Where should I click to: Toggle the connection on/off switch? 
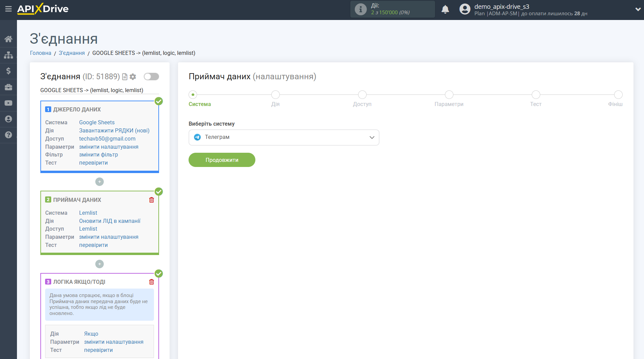pos(151,77)
